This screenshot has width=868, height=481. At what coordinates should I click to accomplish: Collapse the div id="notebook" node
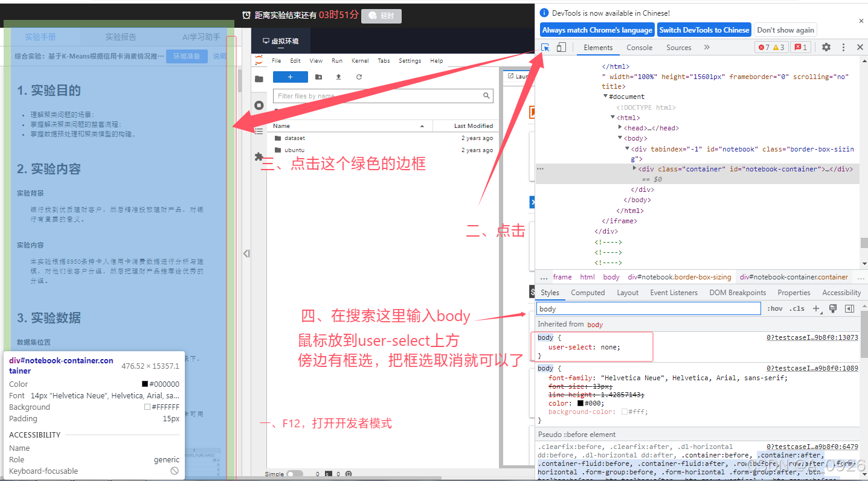click(x=628, y=149)
